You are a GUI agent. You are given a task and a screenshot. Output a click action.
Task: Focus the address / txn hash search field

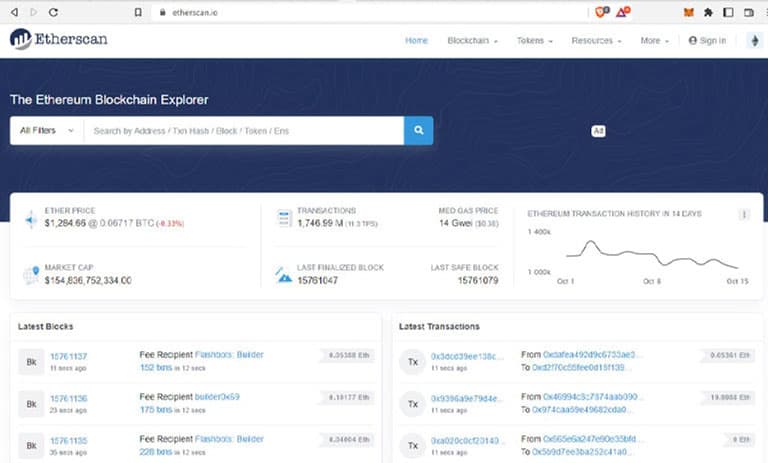[244, 130]
